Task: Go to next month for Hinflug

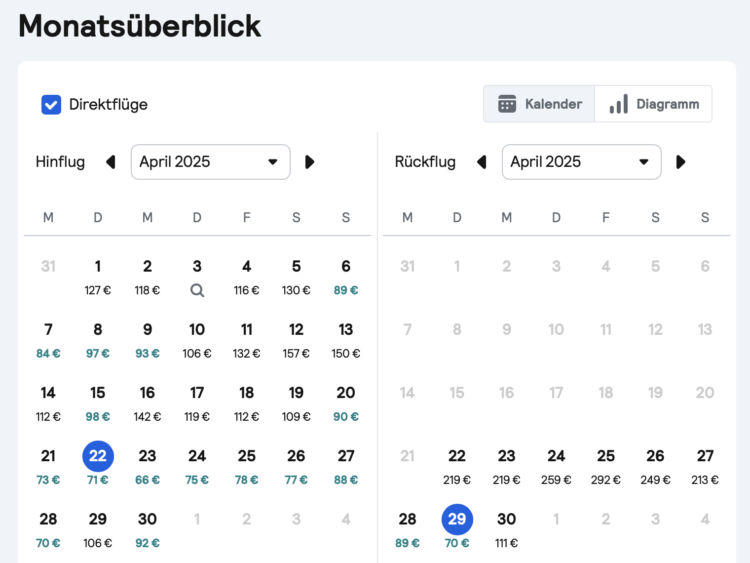Action: (309, 162)
